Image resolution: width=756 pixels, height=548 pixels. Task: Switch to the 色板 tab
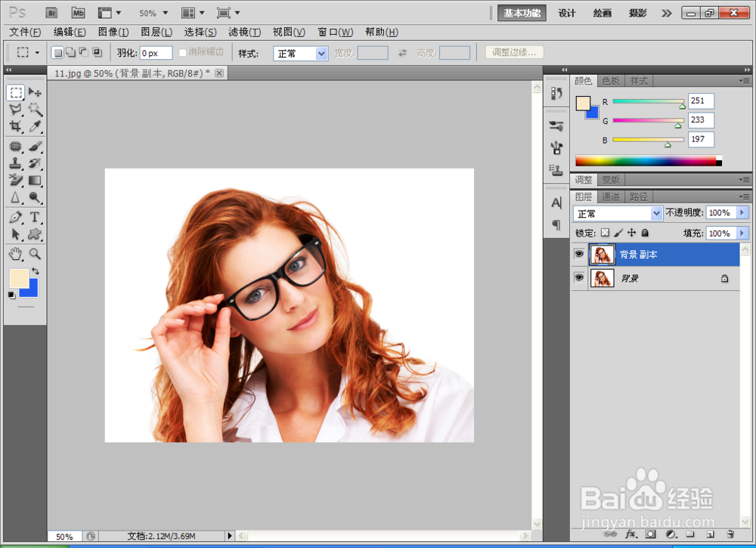[611, 81]
